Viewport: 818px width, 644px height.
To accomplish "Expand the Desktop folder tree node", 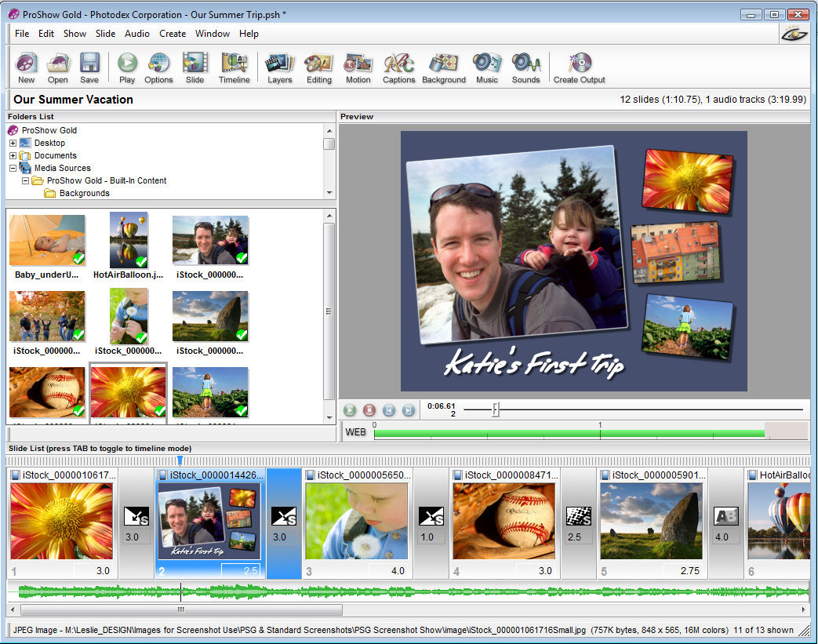I will [x=13, y=144].
